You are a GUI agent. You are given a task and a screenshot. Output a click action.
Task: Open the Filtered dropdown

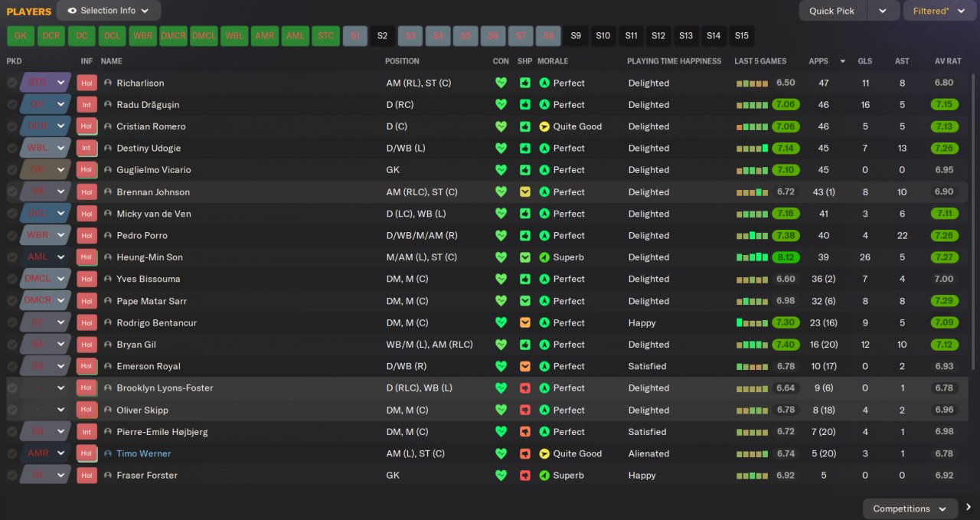pos(941,11)
